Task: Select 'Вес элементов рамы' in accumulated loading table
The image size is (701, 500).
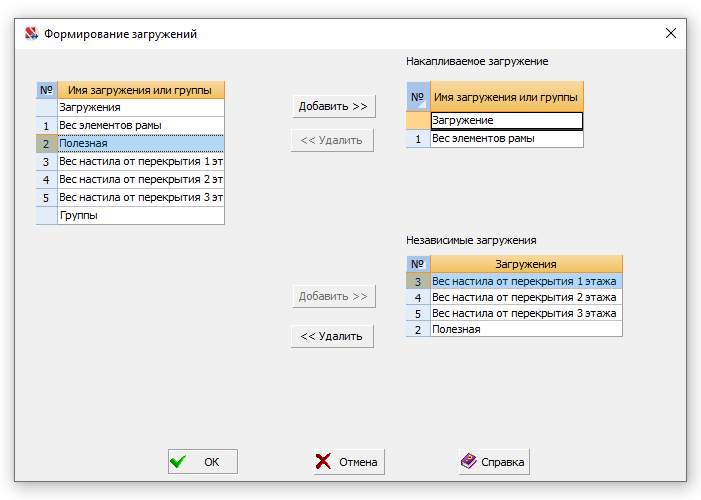Action: (507, 139)
